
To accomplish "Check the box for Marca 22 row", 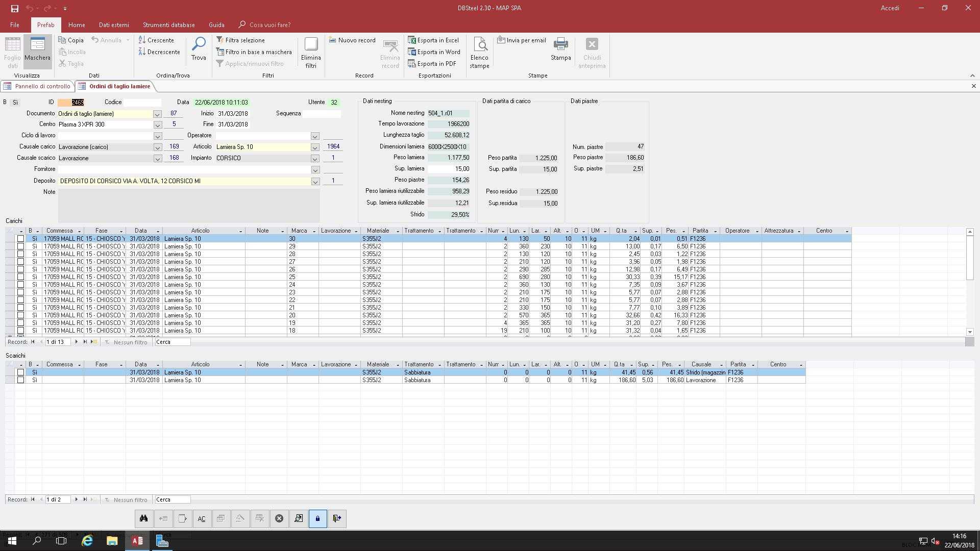I will click(x=20, y=300).
